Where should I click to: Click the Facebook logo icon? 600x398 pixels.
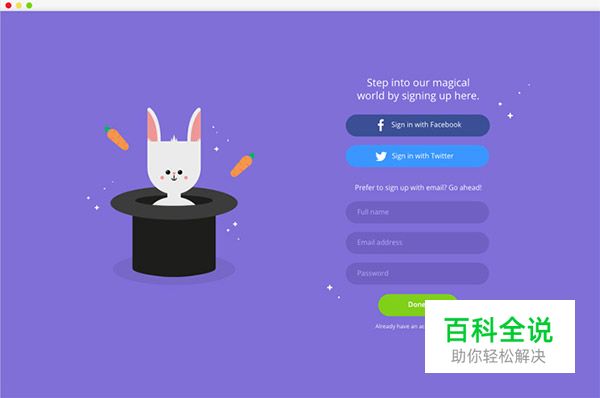click(x=381, y=125)
